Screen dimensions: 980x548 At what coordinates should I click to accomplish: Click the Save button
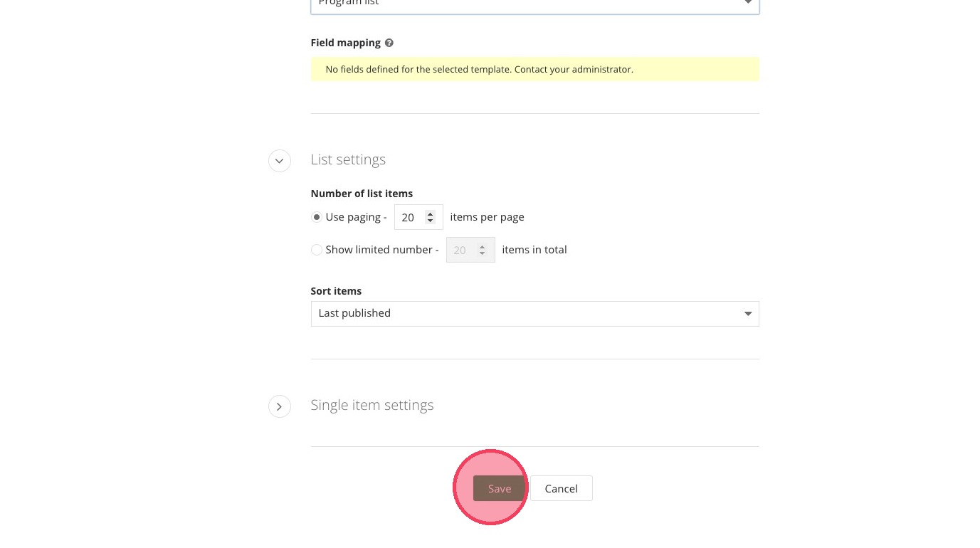[499, 488]
